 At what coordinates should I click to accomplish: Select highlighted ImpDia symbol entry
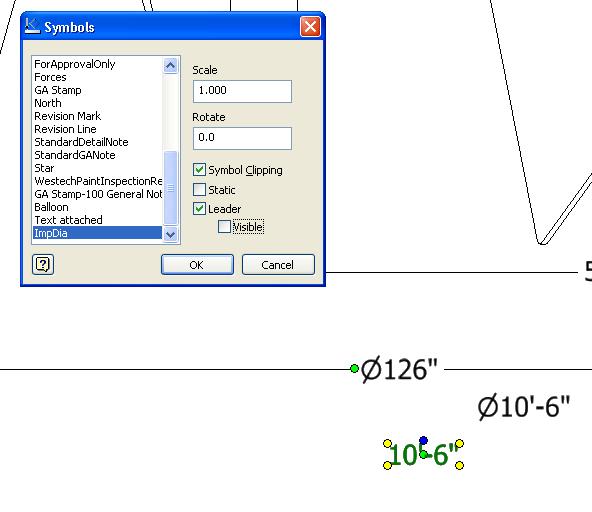pyautogui.click(x=97, y=233)
